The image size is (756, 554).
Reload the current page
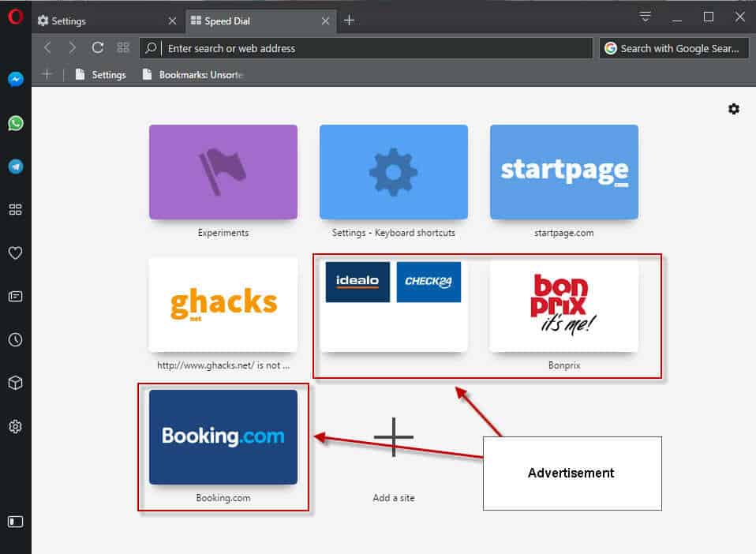click(x=98, y=47)
